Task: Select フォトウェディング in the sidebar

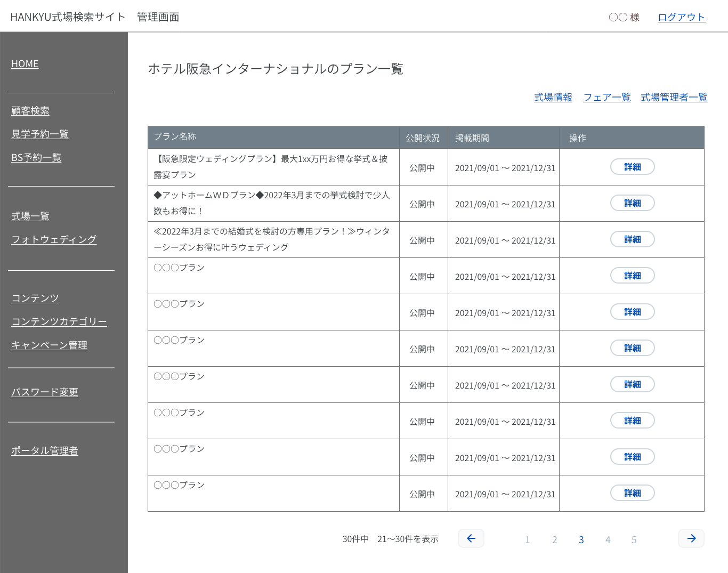Action: [54, 240]
